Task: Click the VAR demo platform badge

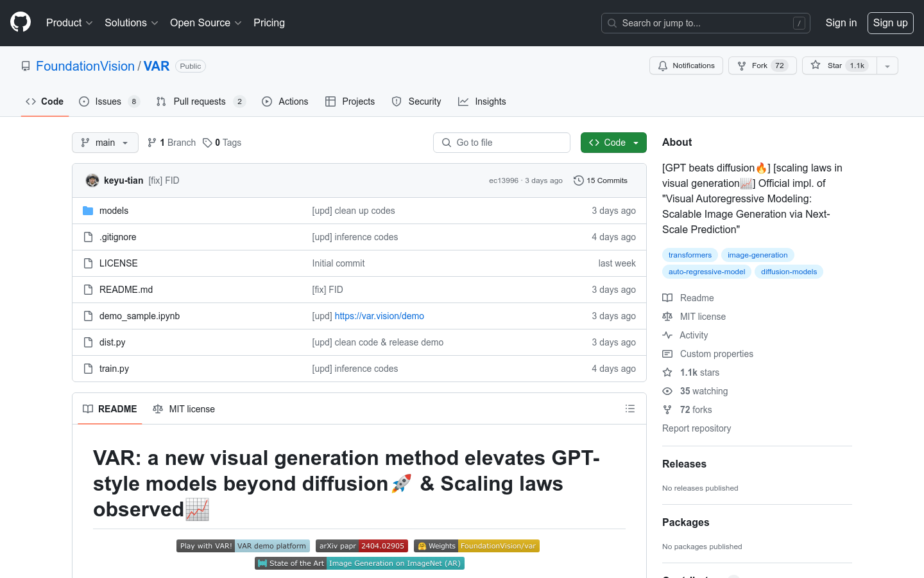Action: (243, 546)
